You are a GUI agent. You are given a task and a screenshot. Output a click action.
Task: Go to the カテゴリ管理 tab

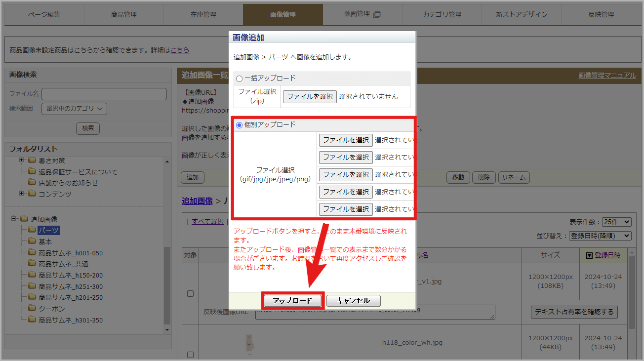[x=442, y=14]
